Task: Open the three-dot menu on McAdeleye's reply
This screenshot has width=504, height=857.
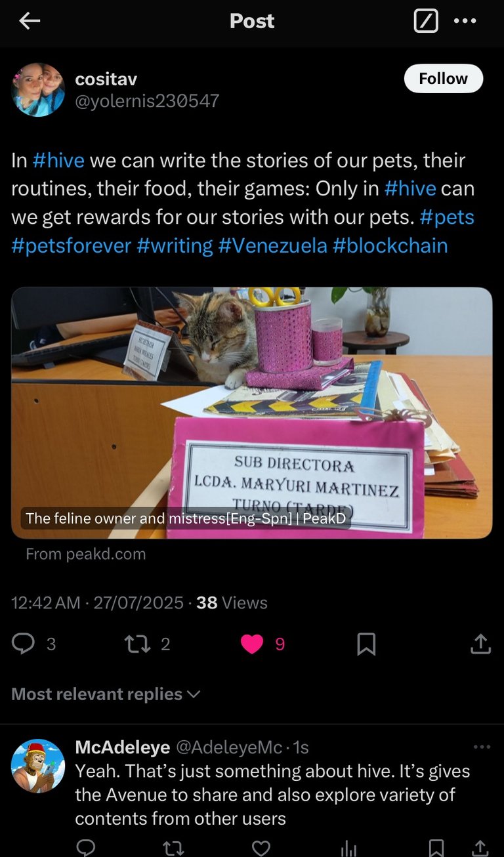Action: click(x=482, y=747)
